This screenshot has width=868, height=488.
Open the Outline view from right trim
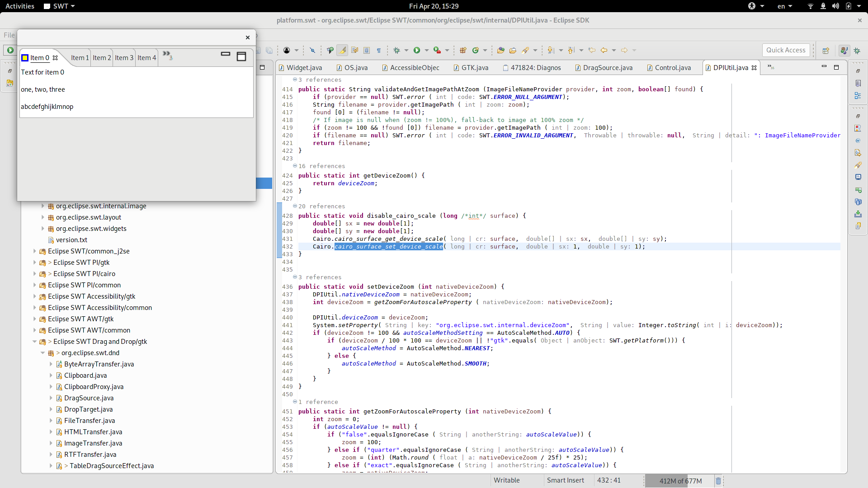pyautogui.click(x=858, y=95)
